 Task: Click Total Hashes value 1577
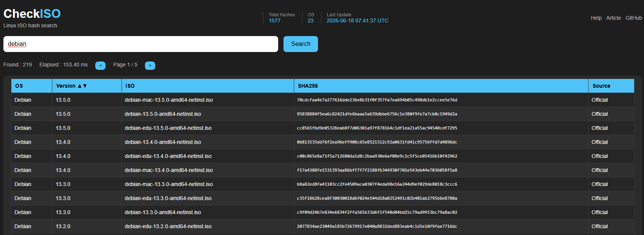tap(275, 21)
